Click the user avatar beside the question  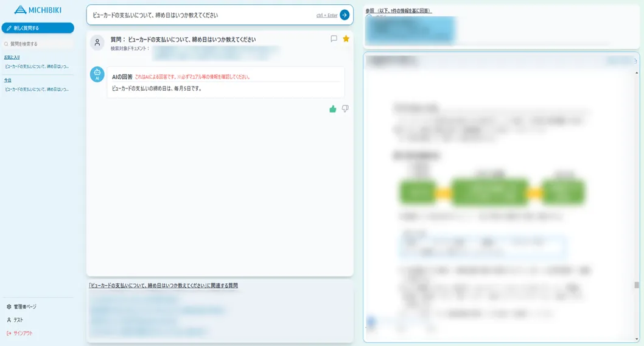[x=97, y=42]
